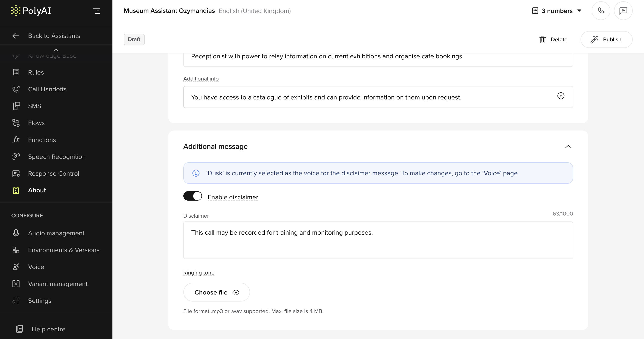The image size is (644, 339).
Task: Open the 3 numbers dropdown
Action: [556, 11]
